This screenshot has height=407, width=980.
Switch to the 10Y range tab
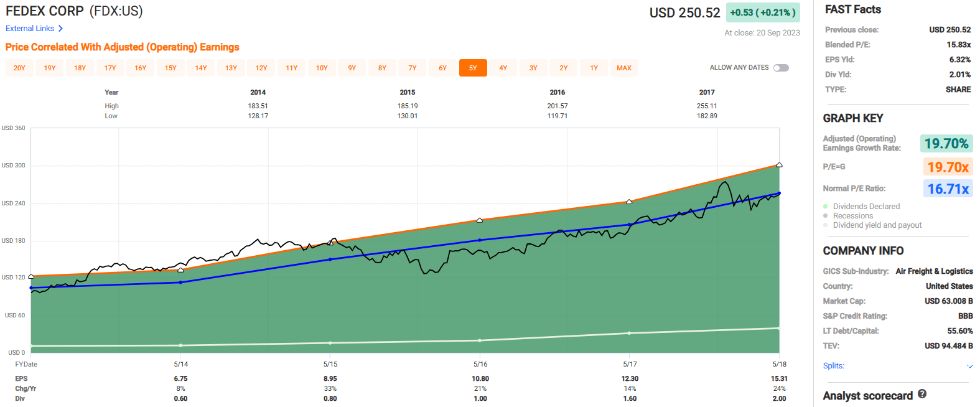pyautogui.click(x=322, y=68)
